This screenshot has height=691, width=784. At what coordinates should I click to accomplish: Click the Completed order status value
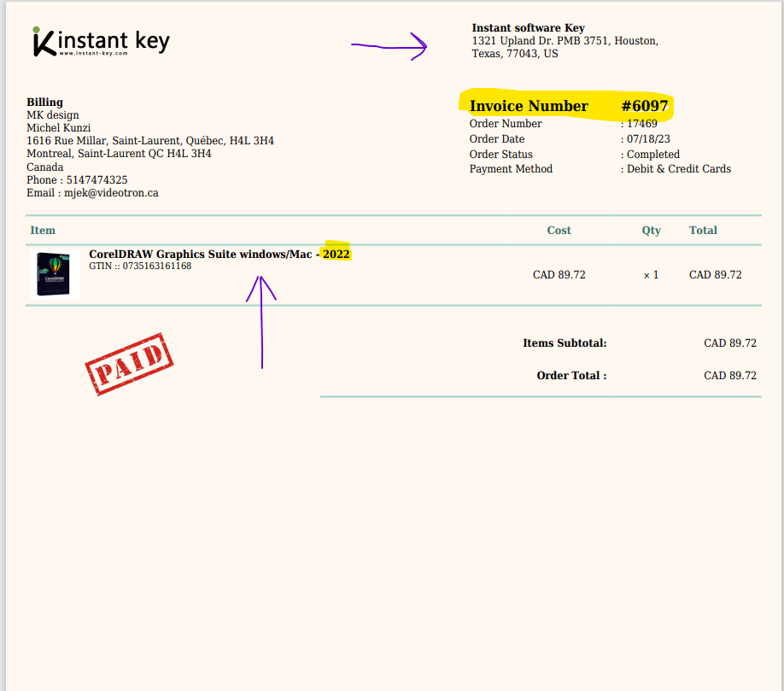pos(652,155)
